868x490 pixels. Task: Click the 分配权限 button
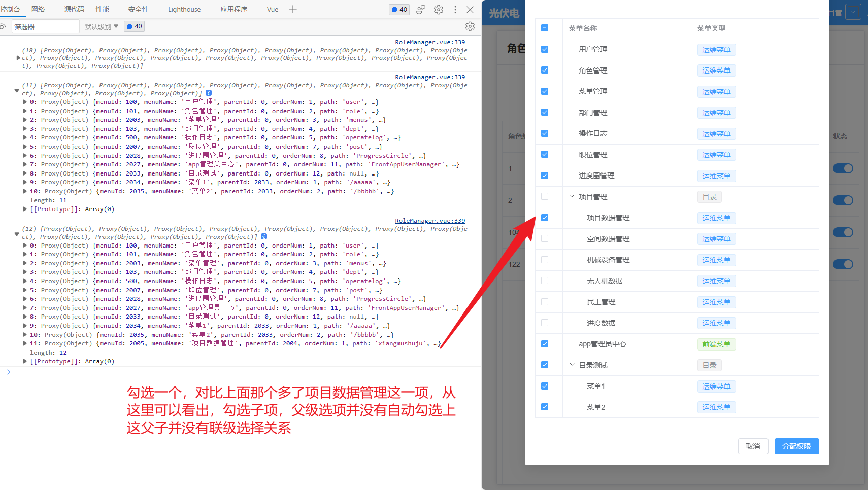click(x=796, y=446)
